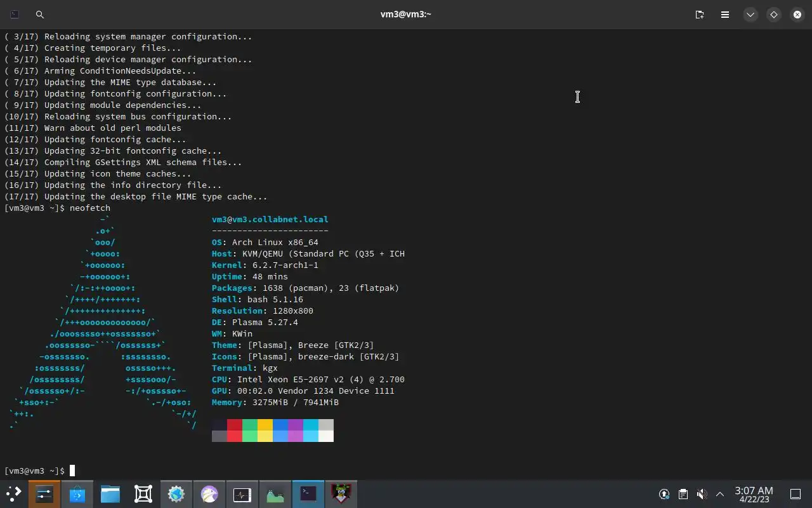Click the 'Icons: [Plasma], breeze-dark' line
Viewport: 812px width, 508px height.
tap(306, 357)
